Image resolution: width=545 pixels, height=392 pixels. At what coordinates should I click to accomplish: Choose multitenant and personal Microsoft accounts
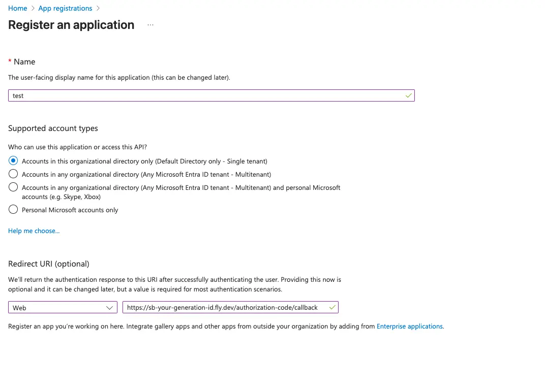[14, 187]
